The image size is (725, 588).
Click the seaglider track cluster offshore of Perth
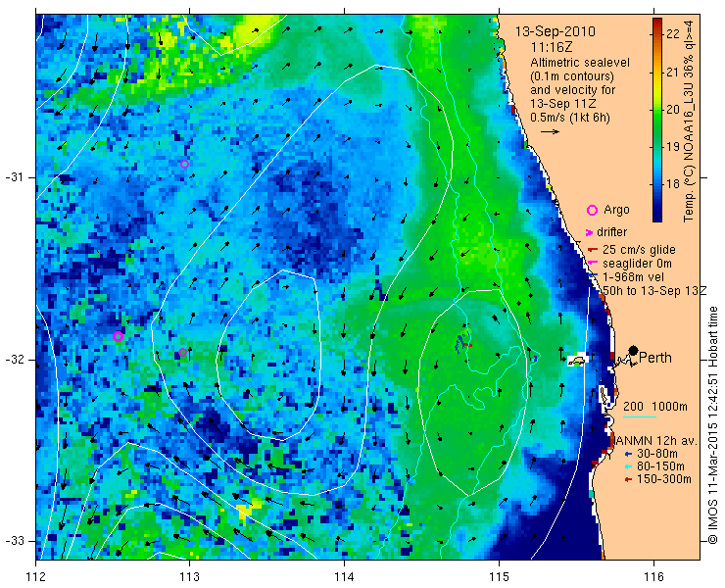tap(462, 343)
